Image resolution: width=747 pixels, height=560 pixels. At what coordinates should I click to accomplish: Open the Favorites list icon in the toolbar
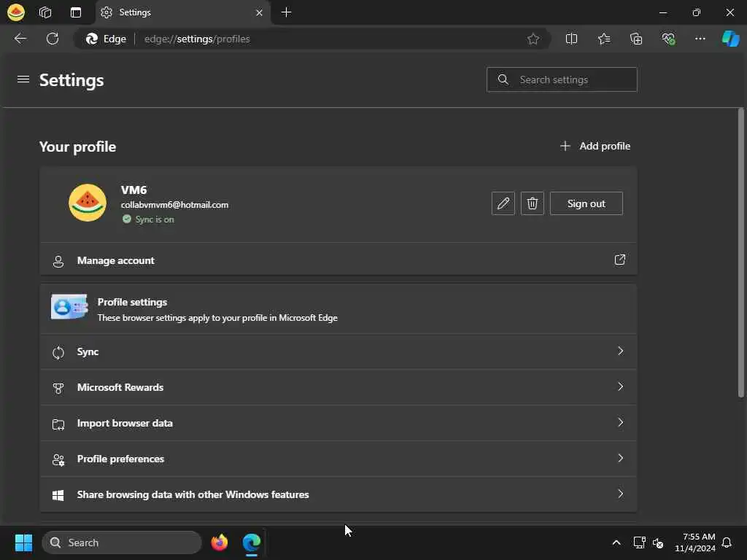click(x=603, y=39)
